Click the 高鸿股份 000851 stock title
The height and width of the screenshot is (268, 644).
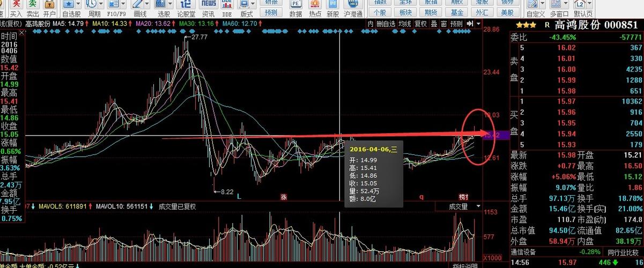point(596,25)
